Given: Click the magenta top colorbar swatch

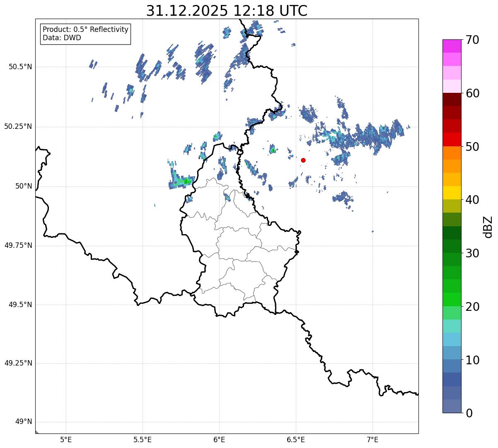Looking at the screenshot, I should tap(452, 46).
